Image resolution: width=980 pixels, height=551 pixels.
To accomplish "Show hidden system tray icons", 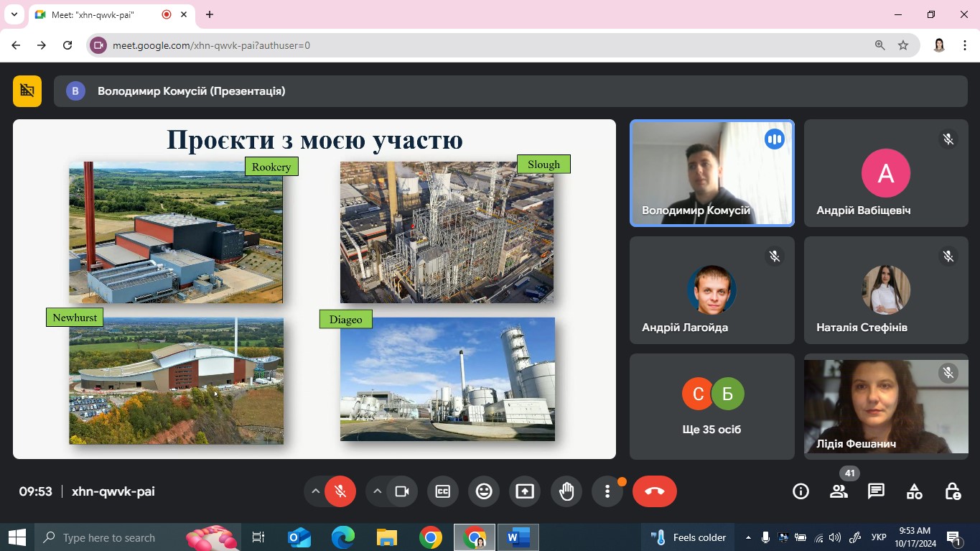I will [748, 537].
